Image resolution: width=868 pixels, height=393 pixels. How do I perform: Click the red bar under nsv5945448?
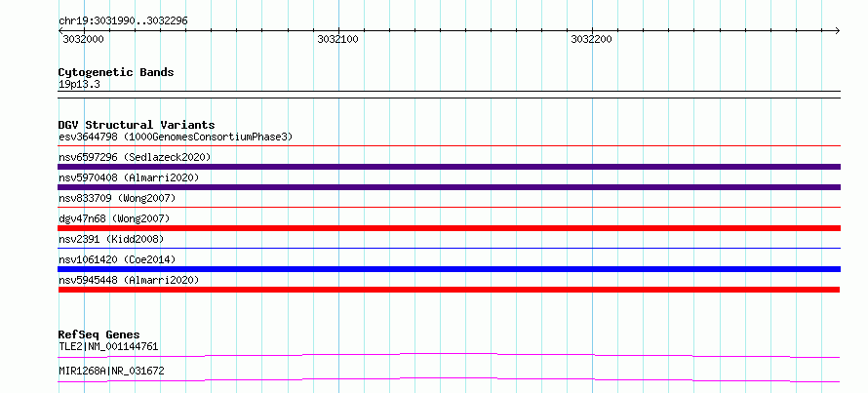tap(449, 290)
